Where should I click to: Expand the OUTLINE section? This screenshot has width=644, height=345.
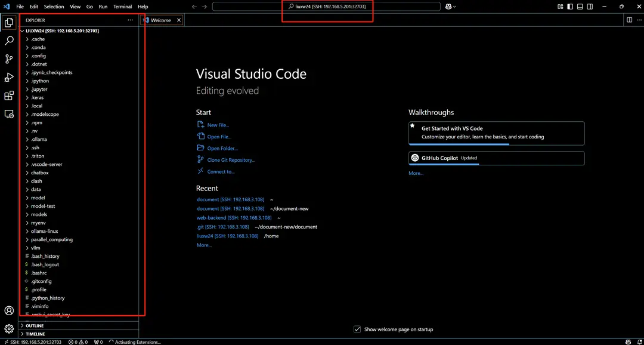point(79,326)
